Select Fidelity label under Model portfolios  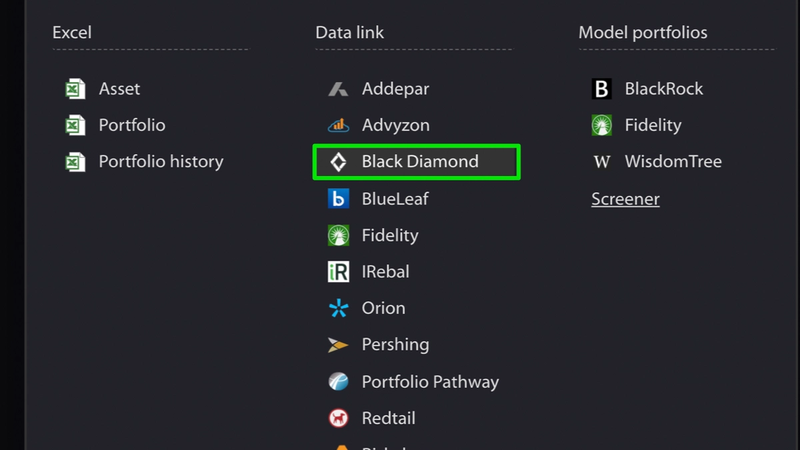(x=653, y=125)
